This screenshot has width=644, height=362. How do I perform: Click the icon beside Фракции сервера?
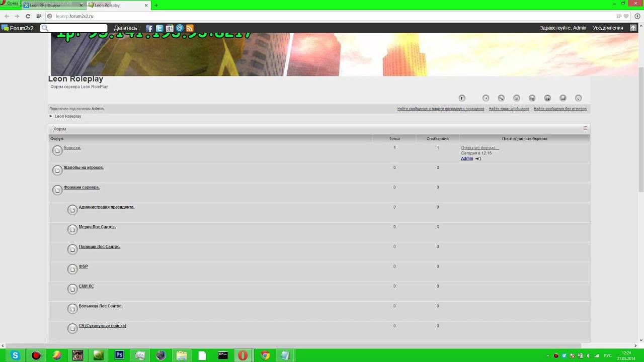[57, 190]
